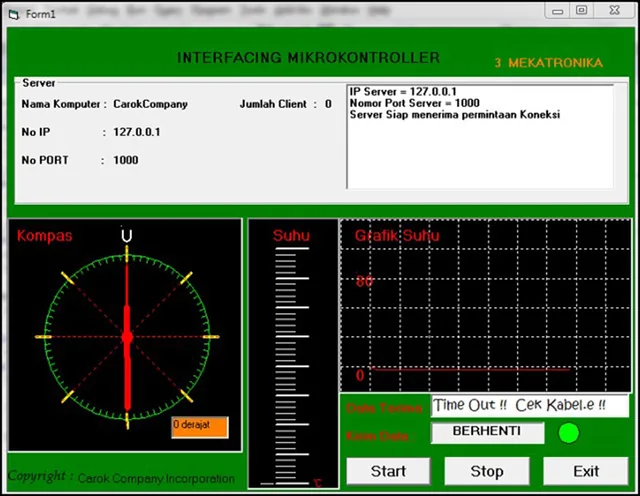The height and width of the screenshot is (496, 640).
Task: Click the CarokCompany computer name value
Action: pyautogui.click(x=150, y=105)
